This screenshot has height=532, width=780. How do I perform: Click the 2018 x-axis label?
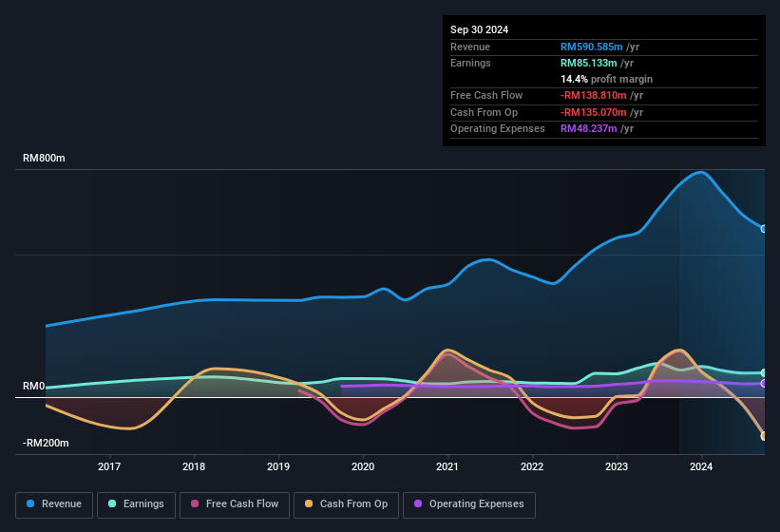coord(194,466)
